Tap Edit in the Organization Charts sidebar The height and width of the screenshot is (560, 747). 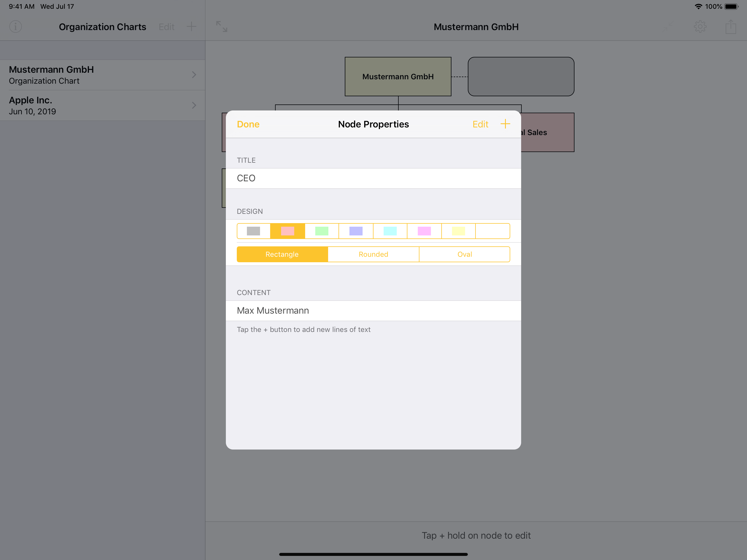(167, 27)
